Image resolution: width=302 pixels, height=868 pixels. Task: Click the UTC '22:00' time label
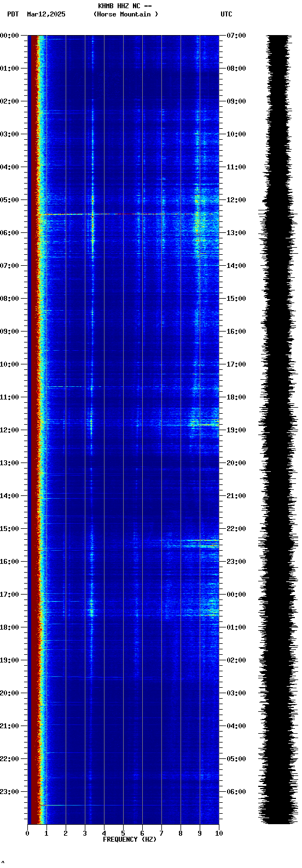236,529
